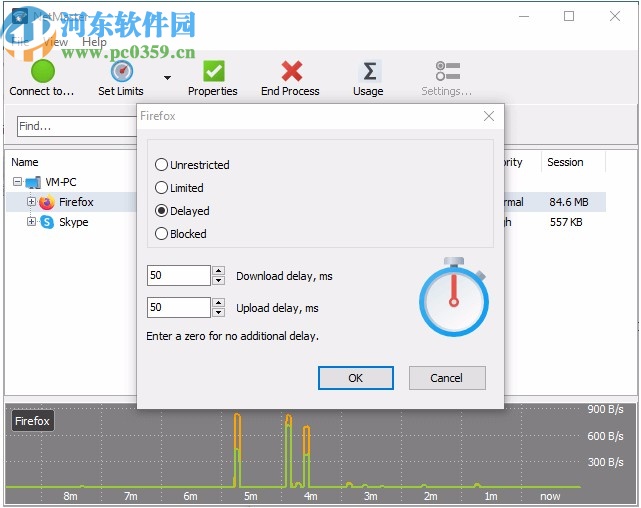The image size is (641, 508).
Task: Open the View menu
Action: (56, 42)
